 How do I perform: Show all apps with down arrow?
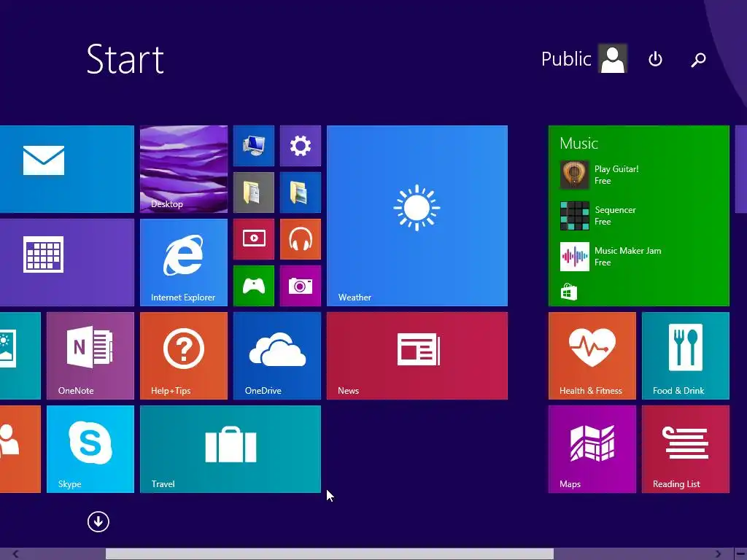coord(98,522)
